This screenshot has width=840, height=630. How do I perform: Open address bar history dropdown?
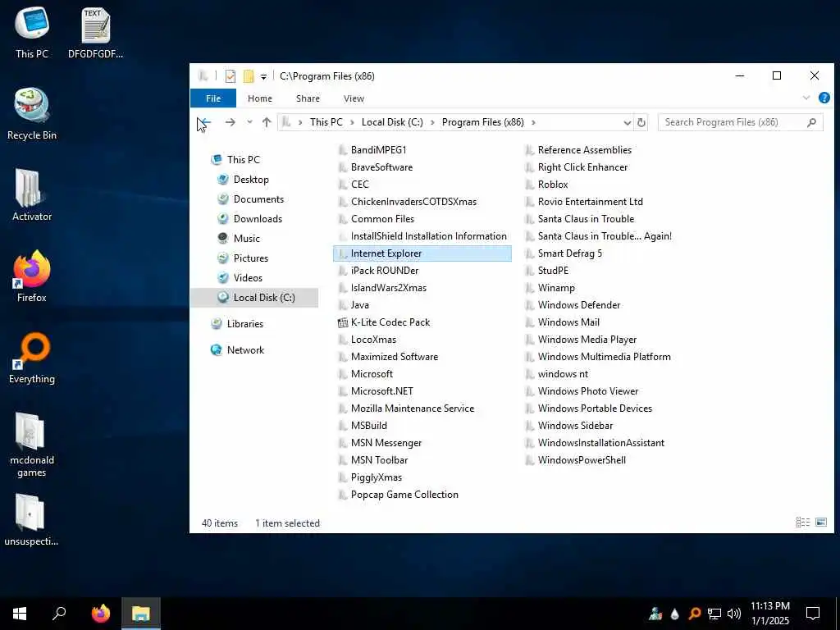(x=627, y=123)
